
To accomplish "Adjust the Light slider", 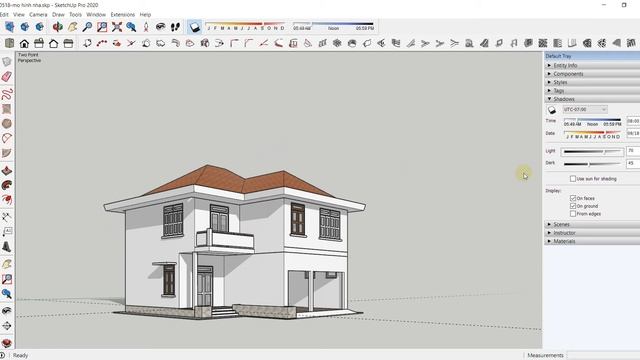I will click(x=592, y=152).
